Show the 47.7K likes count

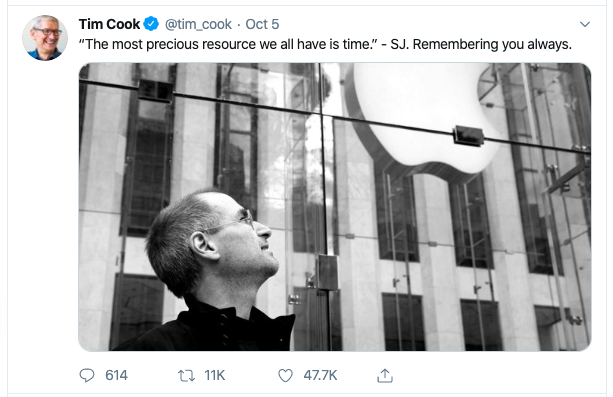(320, 375)
